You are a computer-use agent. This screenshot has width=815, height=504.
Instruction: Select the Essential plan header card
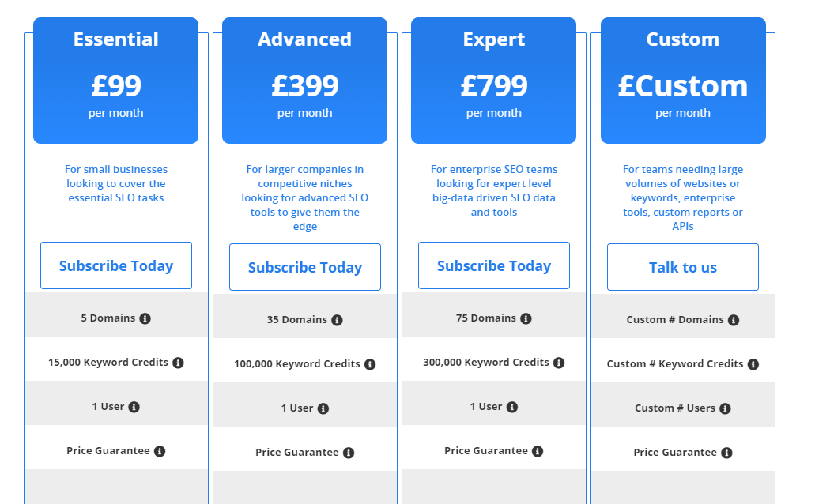[x=115, y=79]
